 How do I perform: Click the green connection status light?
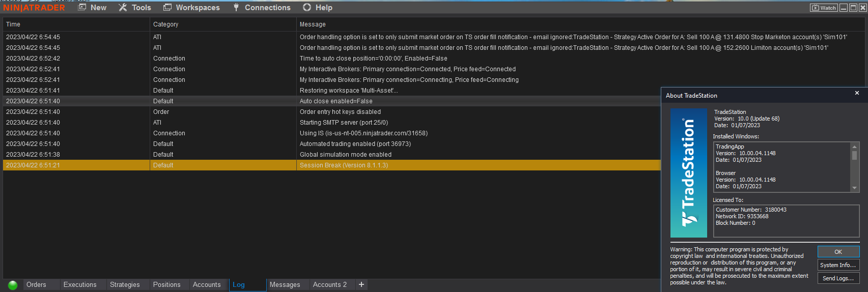pyautogui.click(x=13, y=285)
